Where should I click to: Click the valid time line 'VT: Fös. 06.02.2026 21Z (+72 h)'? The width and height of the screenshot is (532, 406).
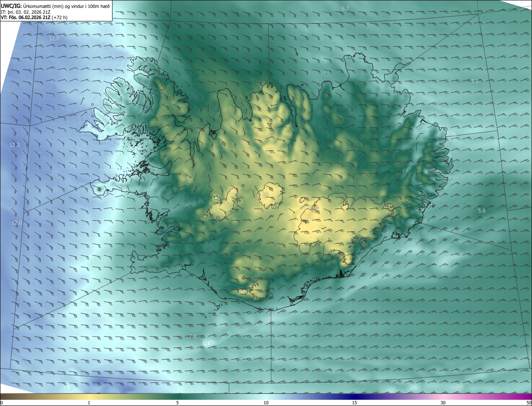(34, 17)
